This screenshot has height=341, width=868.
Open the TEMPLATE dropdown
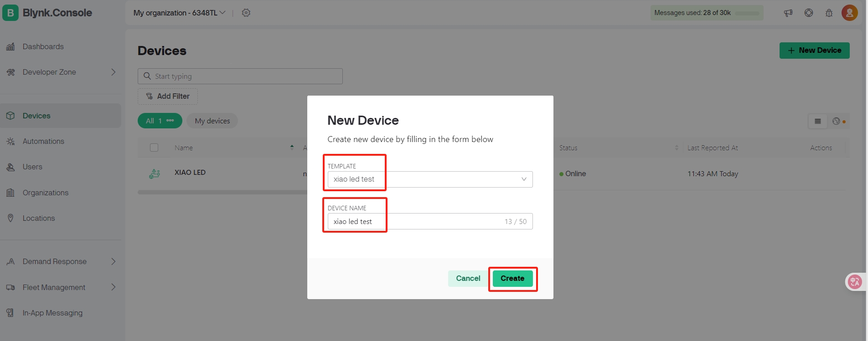430,179
